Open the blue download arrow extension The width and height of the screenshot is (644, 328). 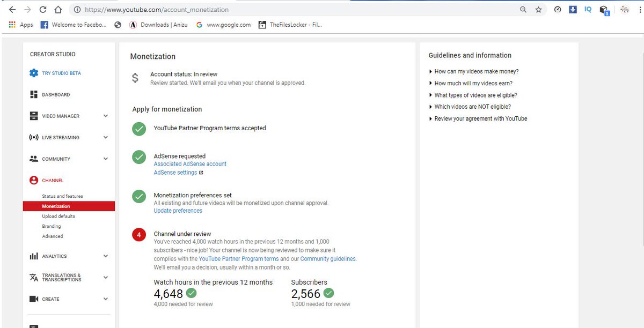click(573, 9)
